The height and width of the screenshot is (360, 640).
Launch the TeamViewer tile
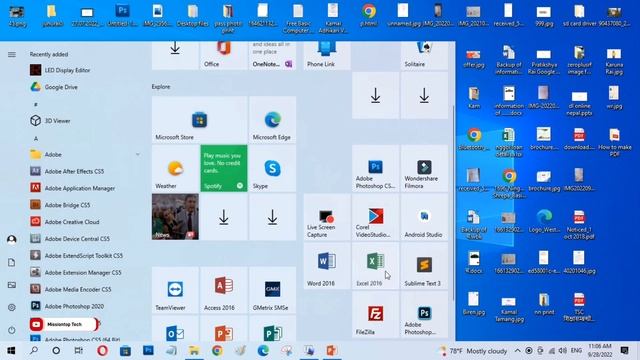pyautogui.click(x=175, y=290)
